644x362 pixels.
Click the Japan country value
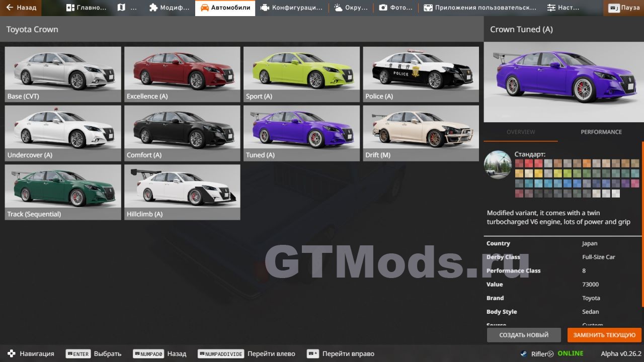pyautogui.click(x=590, y=243)
